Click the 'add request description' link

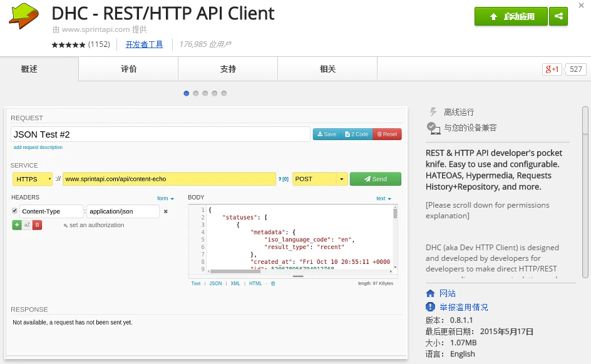pos(38,147)
